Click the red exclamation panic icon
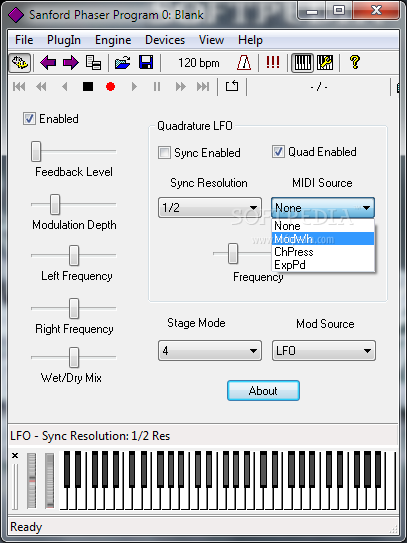 pos(273,62)
